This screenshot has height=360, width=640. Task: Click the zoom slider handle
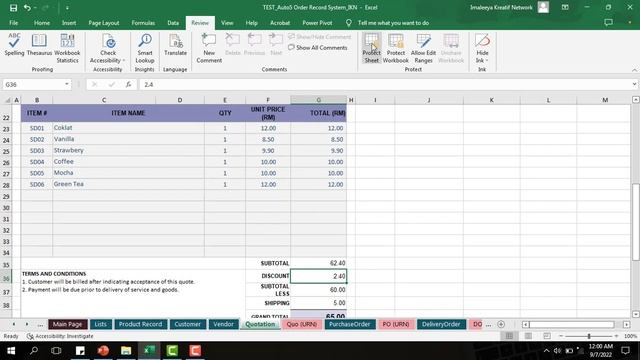click(x=589, y=336)
